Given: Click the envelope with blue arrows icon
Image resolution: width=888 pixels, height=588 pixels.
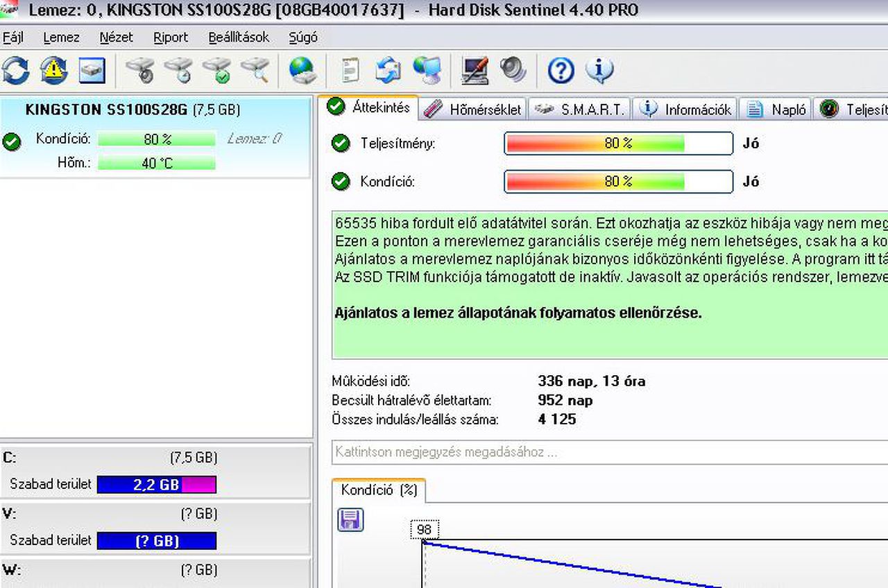Looking at the screenshot, I should (388, 71).
